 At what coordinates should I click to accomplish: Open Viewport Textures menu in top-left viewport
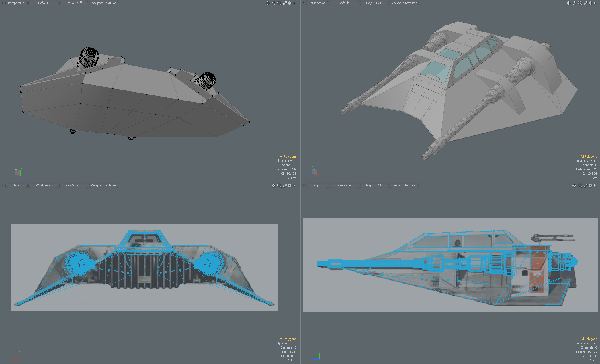[x=103, y=3]
